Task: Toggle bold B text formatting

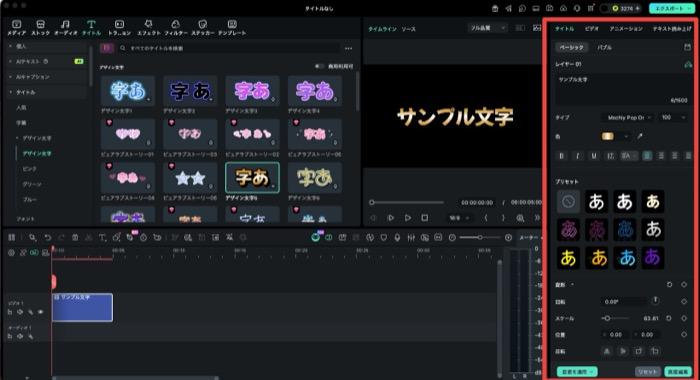Action: coord(562,156)
